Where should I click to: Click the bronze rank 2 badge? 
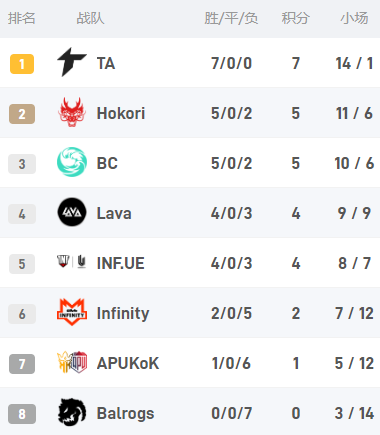(22, 114)
